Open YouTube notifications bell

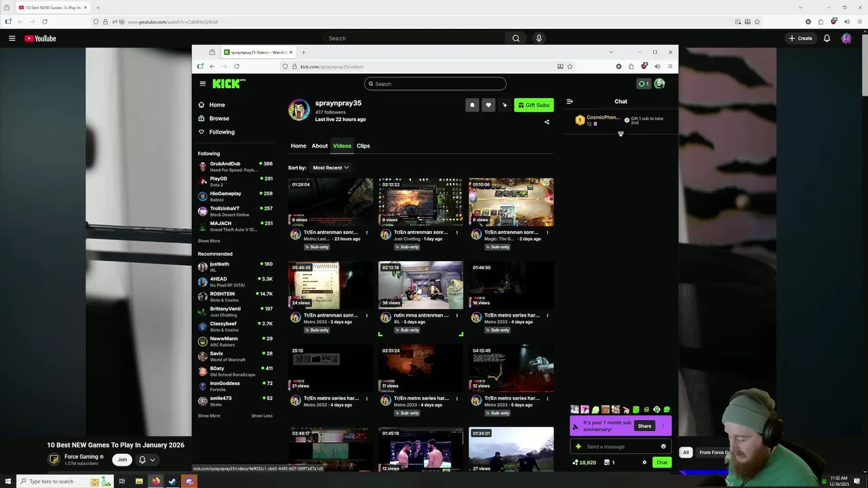click(827, 39)
